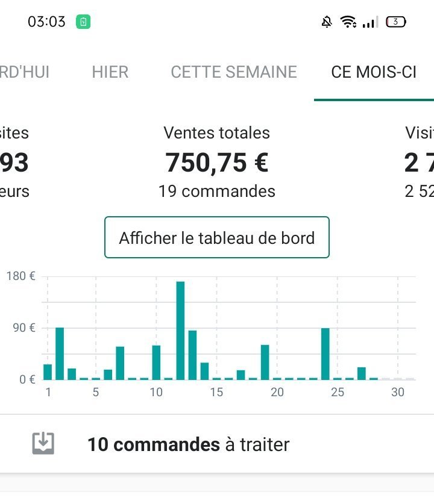This screenshot has height=504, width=434.
Task: Tap the orders inbox tray icon
Action: [x=43, y=444]
